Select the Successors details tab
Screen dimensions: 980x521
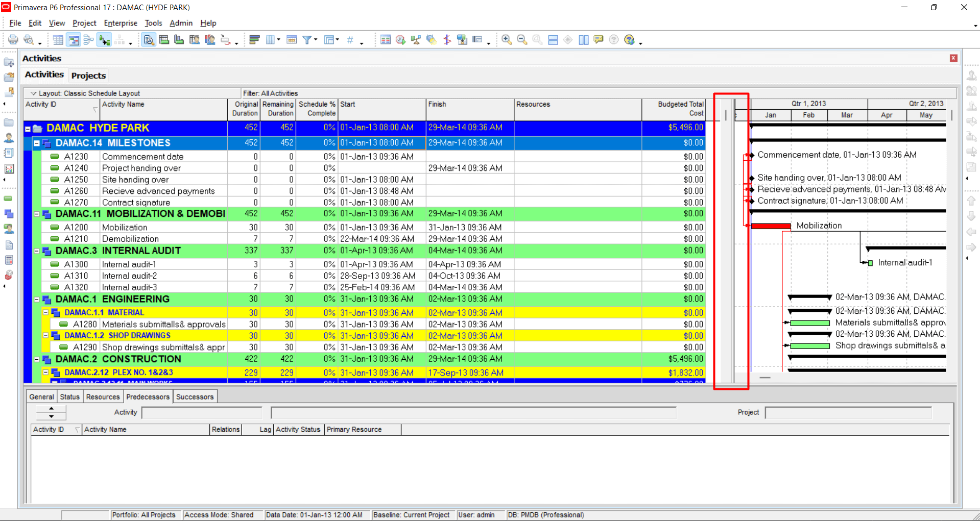point(195,396)
